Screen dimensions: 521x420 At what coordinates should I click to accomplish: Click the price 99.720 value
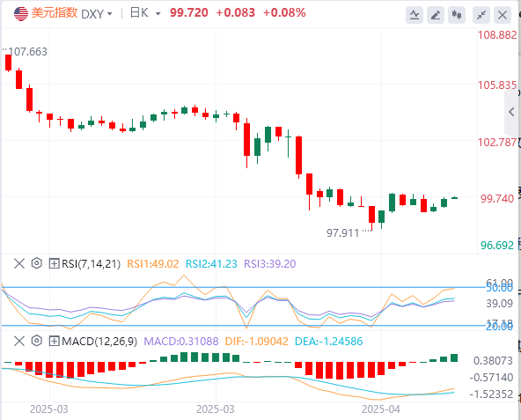189,13
